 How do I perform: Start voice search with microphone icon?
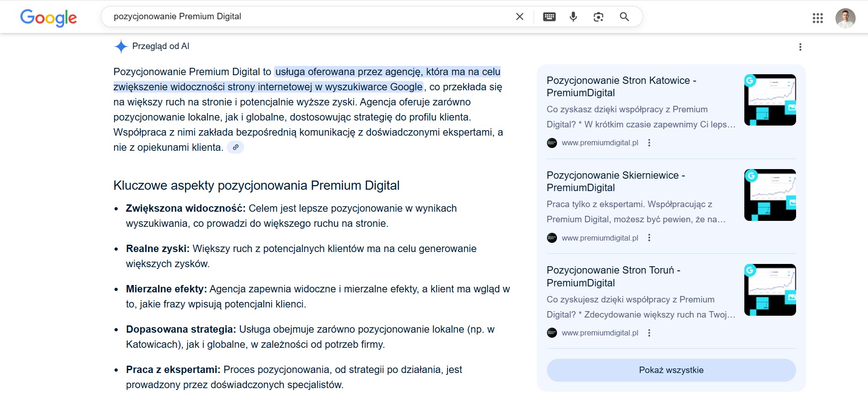pos(573,17)
